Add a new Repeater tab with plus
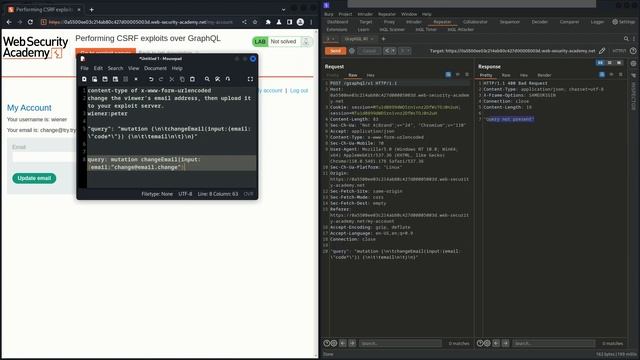The height and width of the screenshot is (360, 640). 383,39
